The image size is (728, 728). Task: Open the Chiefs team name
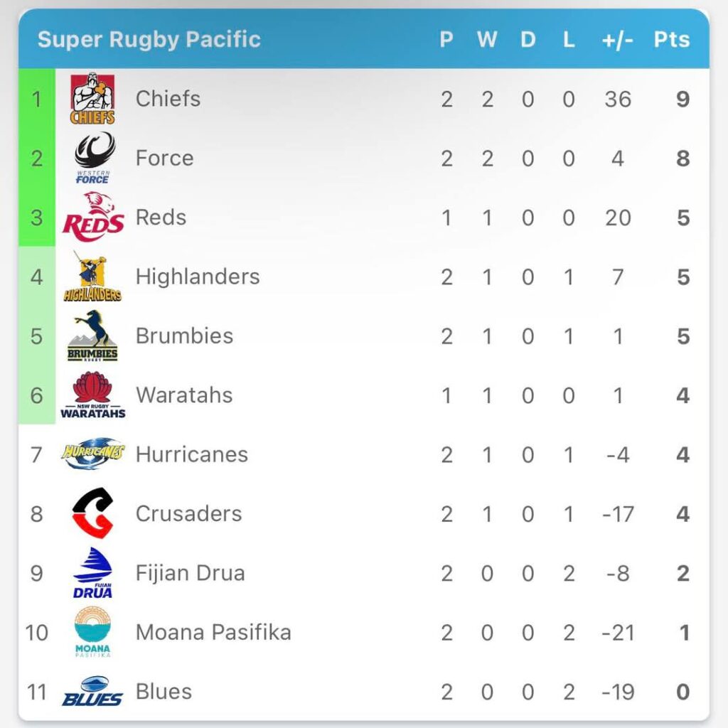tap(168, 99)
